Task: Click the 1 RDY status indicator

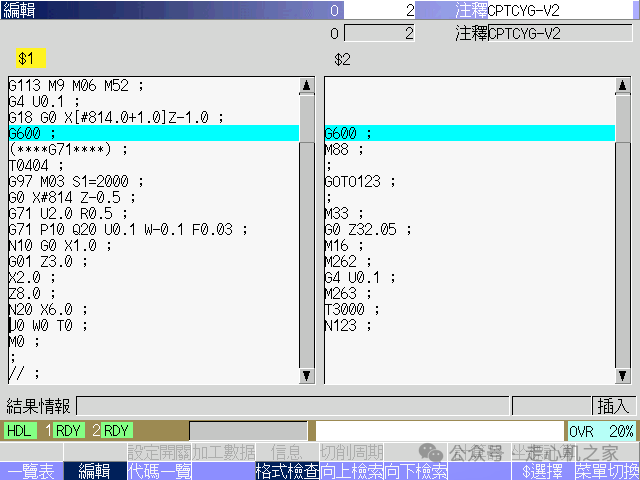Action: pos(64,431)
